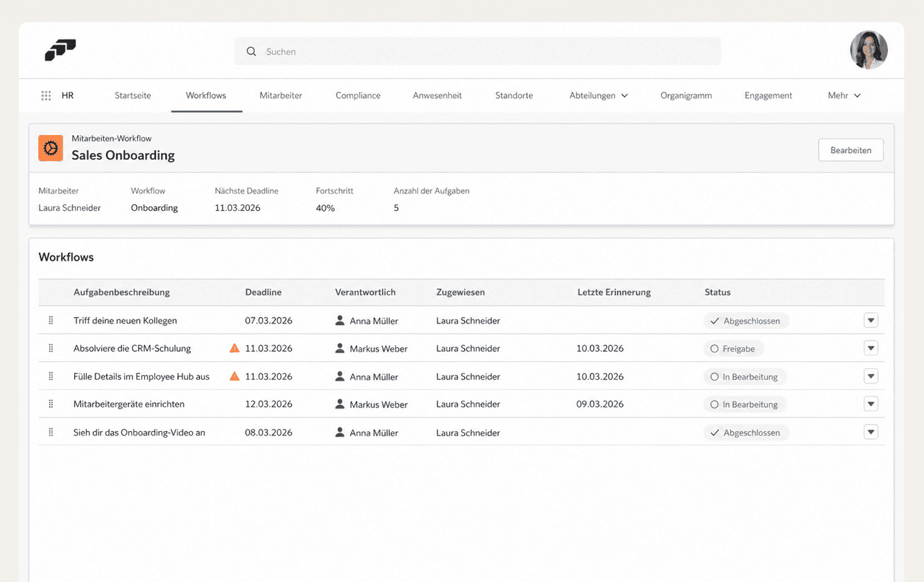The width and height of the screenshot is (924, 582).
Task: Click the Status column header
Action: 718,292
